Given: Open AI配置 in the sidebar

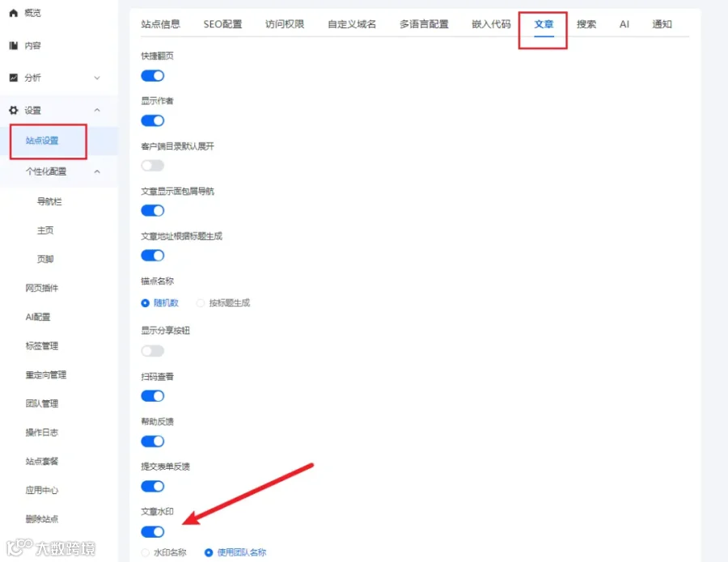Looking at the screenshot, I should click(x=37, y=317).
